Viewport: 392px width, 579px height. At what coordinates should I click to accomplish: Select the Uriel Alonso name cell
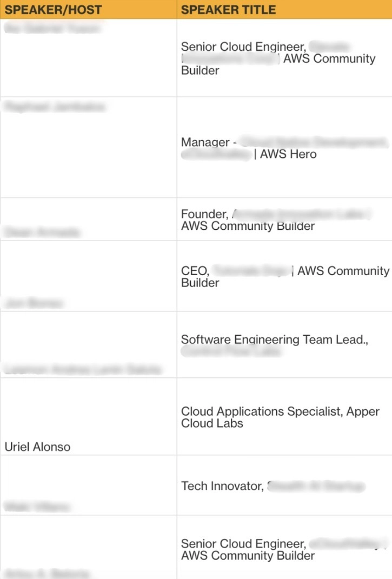click(38, 447)
